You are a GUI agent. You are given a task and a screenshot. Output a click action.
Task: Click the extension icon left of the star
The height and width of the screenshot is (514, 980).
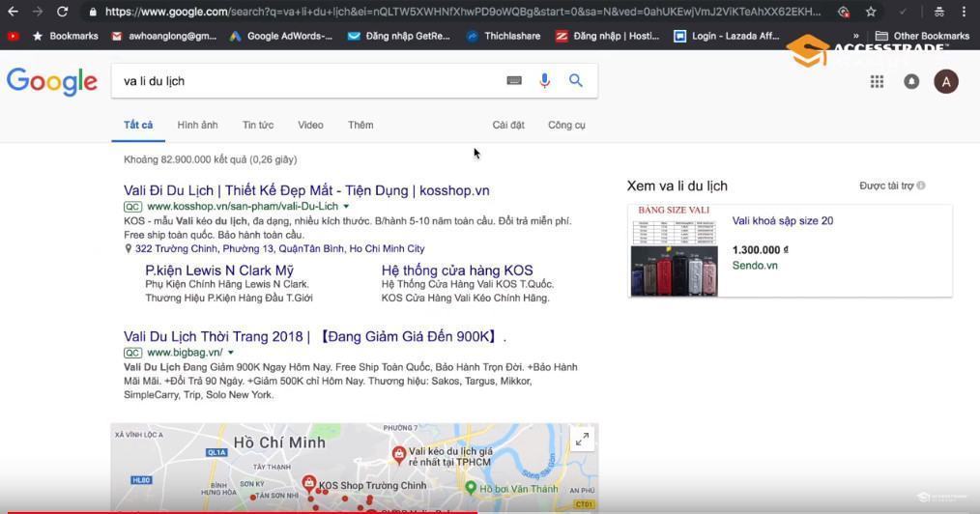click(843, 12)
